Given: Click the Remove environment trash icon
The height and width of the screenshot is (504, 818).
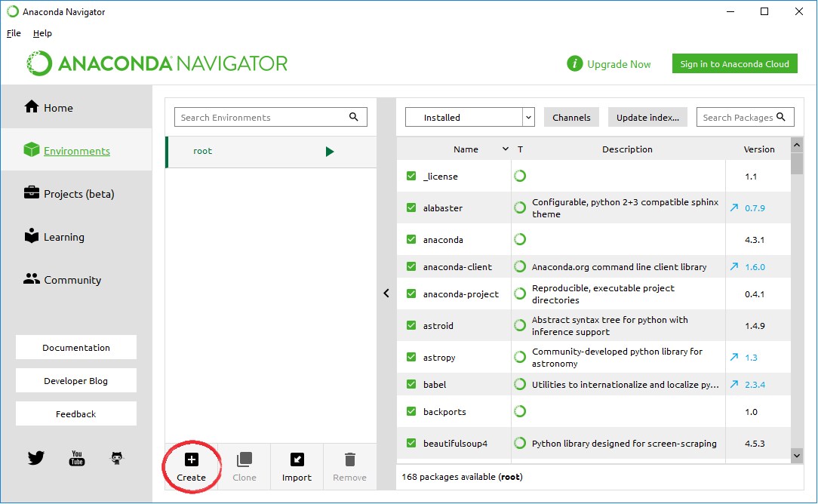Looking at the screenshot, I should point(349,459).
